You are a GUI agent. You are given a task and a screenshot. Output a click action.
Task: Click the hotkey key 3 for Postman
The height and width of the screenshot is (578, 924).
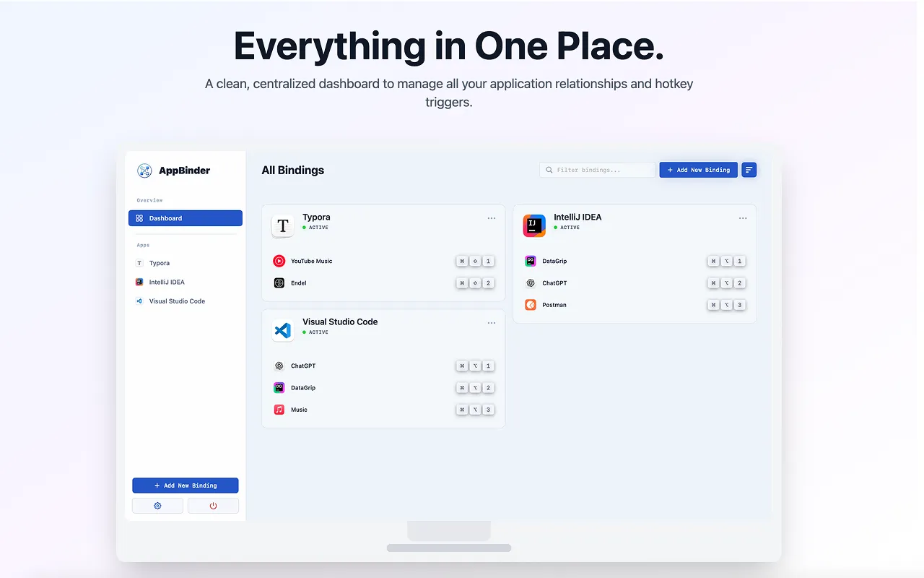click(x=739, y=305)
